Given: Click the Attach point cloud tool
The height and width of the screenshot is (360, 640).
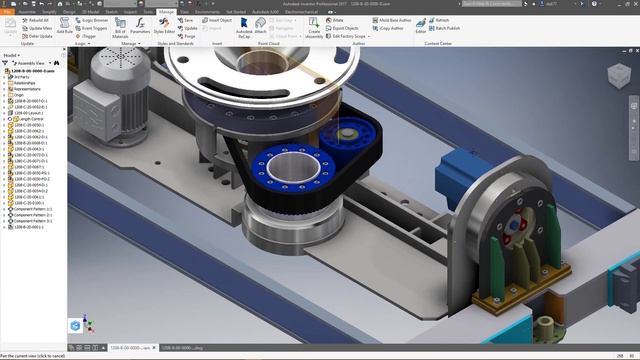Looking at the screenshot, I should (260, 25).
